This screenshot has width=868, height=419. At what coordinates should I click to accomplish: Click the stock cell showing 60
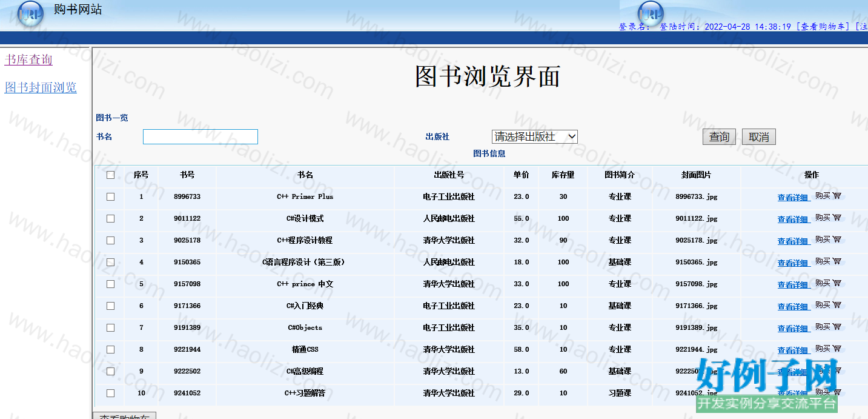[x=563, y=371]
